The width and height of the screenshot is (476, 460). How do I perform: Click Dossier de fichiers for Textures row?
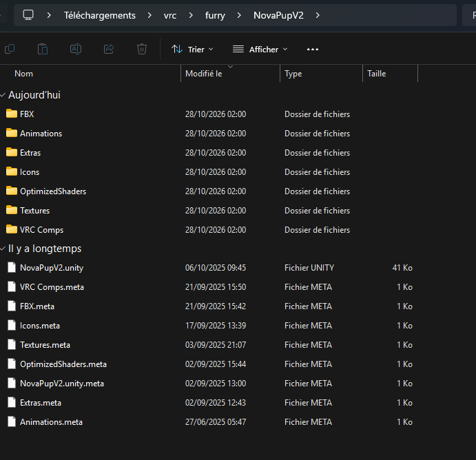tap(317, 210)
